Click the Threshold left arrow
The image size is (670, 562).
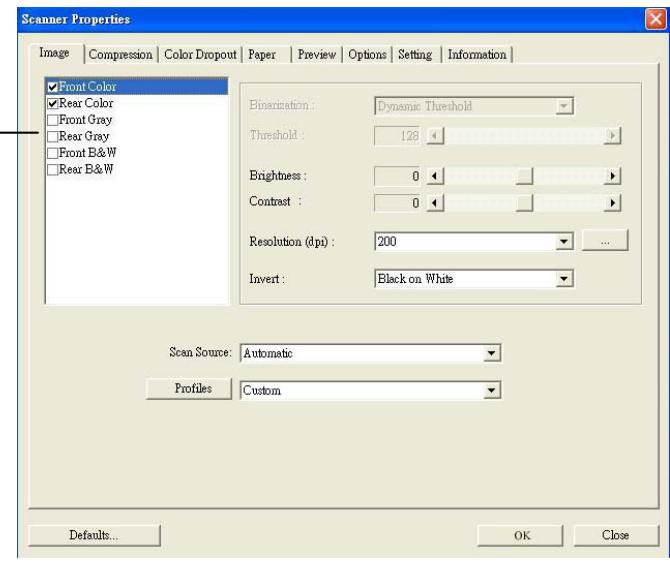pos(435,136)
